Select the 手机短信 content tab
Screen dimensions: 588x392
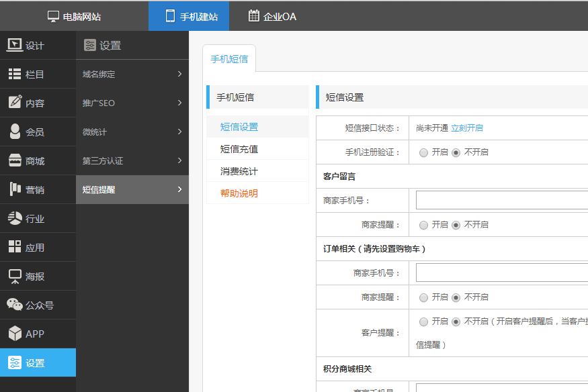(229, 59)
